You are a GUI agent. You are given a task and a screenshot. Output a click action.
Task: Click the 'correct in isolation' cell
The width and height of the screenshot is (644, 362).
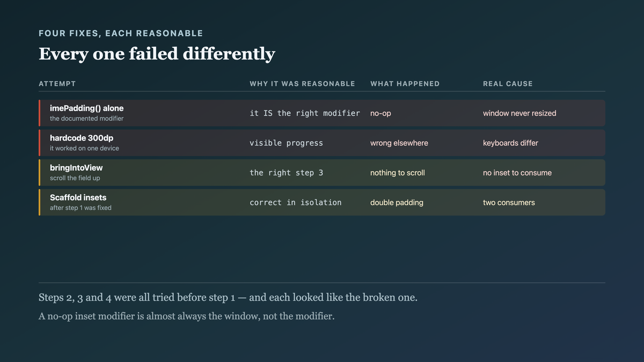(x=295, y=203)
